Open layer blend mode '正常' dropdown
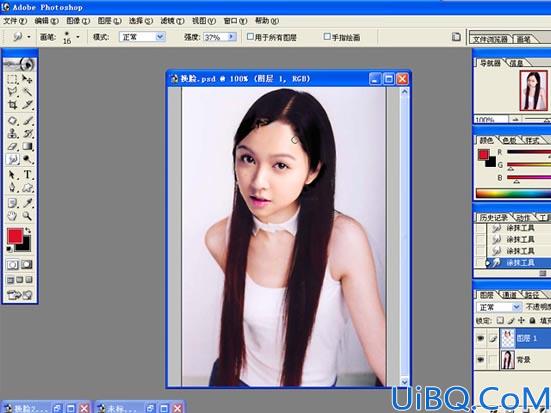551x413 pixels. (498, 307)
